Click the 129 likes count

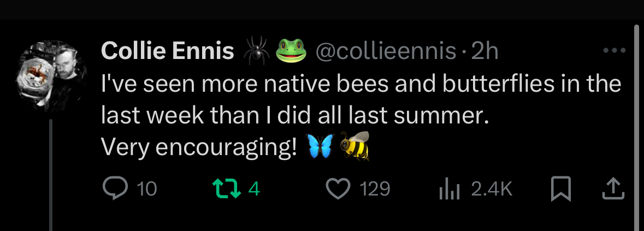click(375, 189)
